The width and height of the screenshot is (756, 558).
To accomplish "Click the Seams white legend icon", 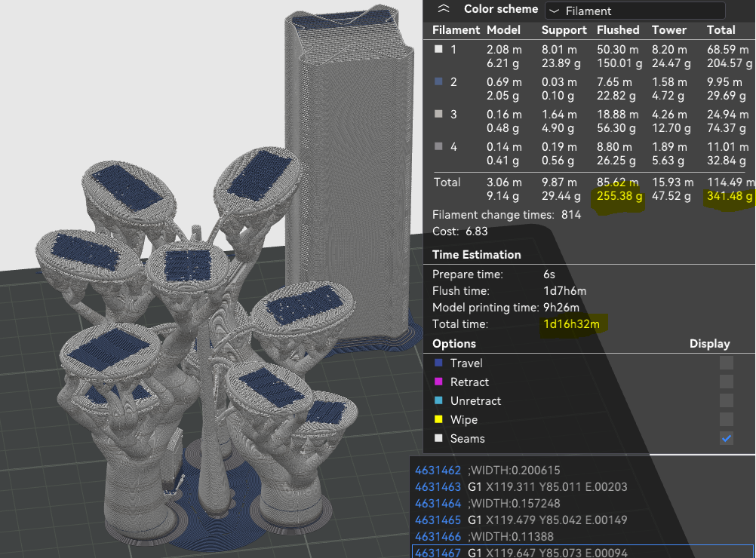I will pyautogui.click(x=438, y=438).
